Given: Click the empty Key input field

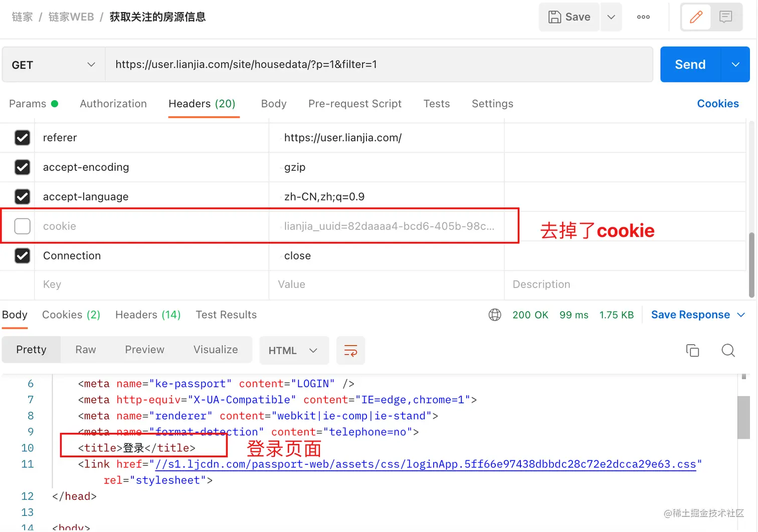Looking at the screenshot, I should [x=152, y=285].
